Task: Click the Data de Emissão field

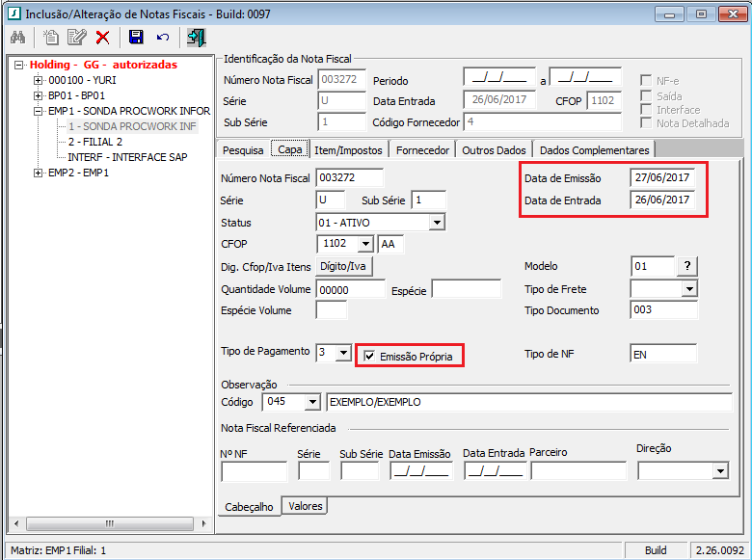Action: click(663, 177)
